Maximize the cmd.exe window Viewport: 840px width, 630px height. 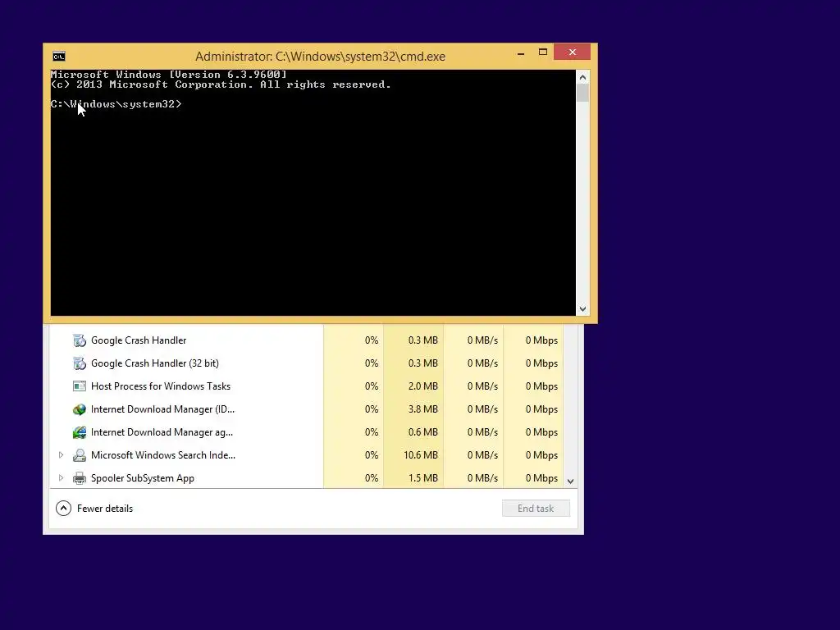543,52
